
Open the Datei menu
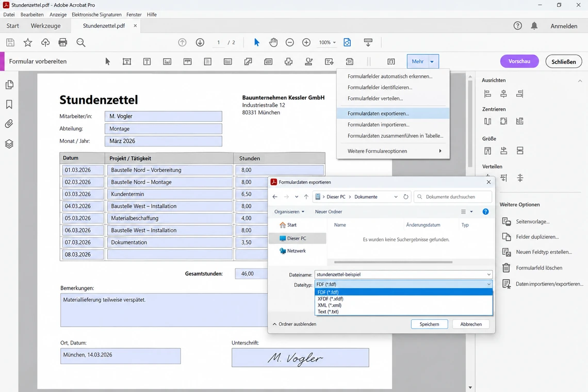point(9,14)
